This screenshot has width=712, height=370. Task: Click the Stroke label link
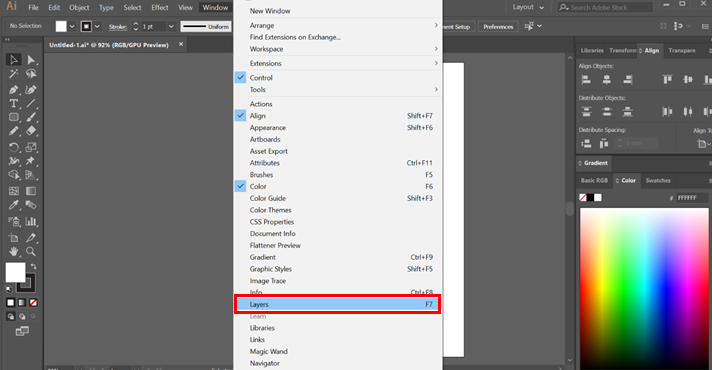point(118,27)
